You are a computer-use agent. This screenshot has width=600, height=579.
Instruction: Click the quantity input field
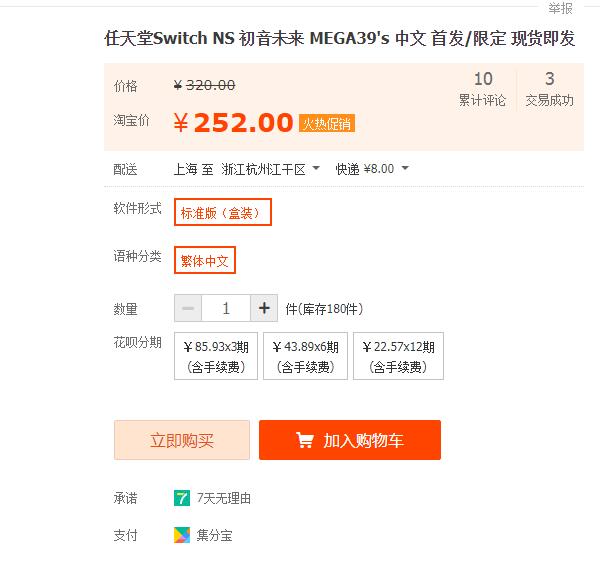(x=226, y=308)
